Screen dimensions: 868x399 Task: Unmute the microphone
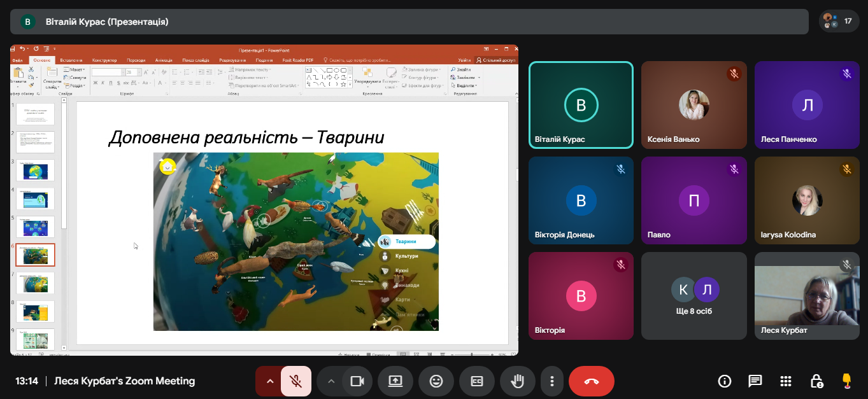pyautogui.click(x=295, y=381)
